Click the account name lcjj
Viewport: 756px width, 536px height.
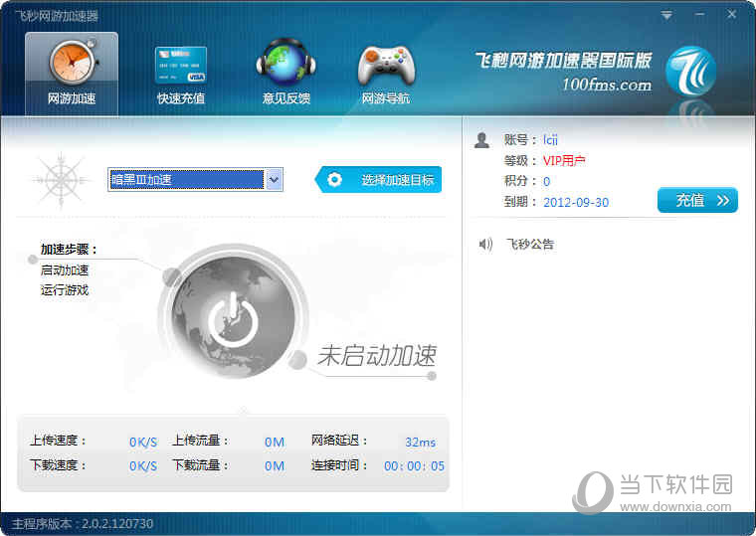pyautogui.click(x=550, y=140)
